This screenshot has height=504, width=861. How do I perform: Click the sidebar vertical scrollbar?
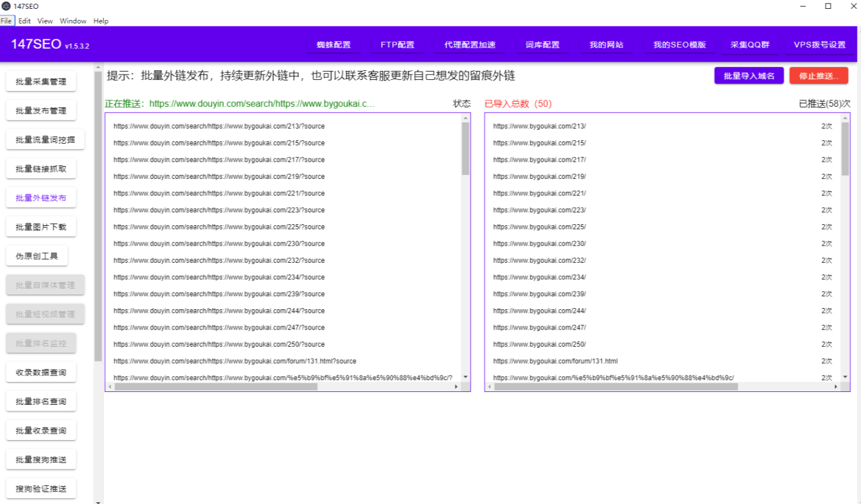[98, 216]
